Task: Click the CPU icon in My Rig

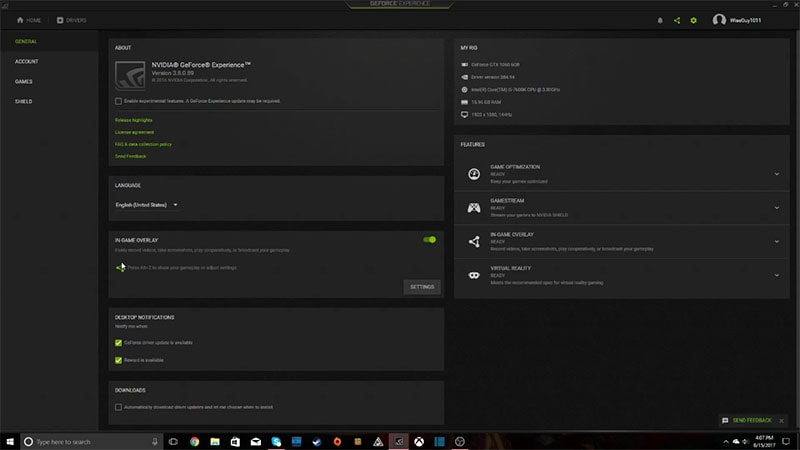Action: tap(464, 89)
